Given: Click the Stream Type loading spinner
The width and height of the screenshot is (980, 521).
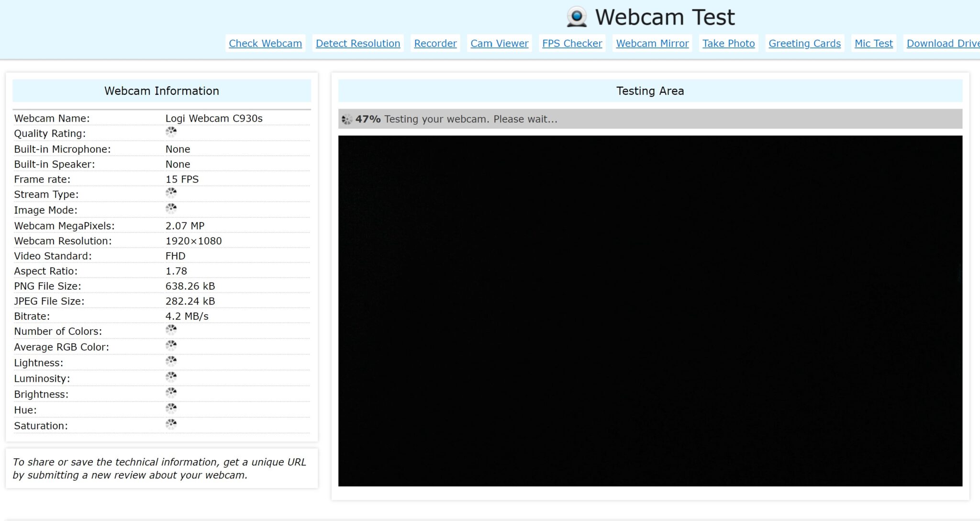Looking at the screenshot, I should pyautogui.click(x=171, y=193).
